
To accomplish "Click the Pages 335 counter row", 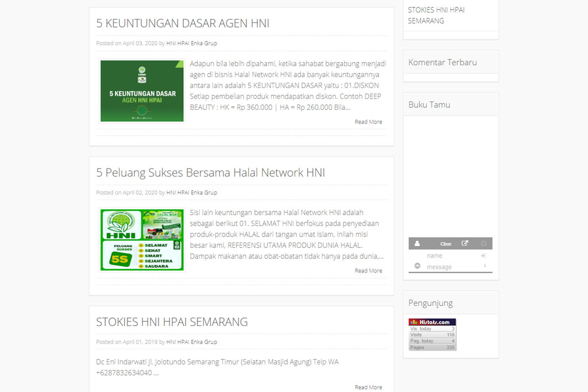I will (432, 347).
